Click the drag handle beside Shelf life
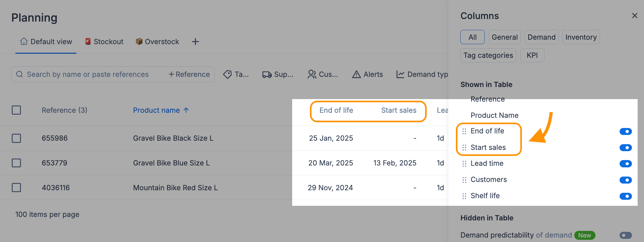The width and height of the screenshot is (644, 242). tap(464, 196)
